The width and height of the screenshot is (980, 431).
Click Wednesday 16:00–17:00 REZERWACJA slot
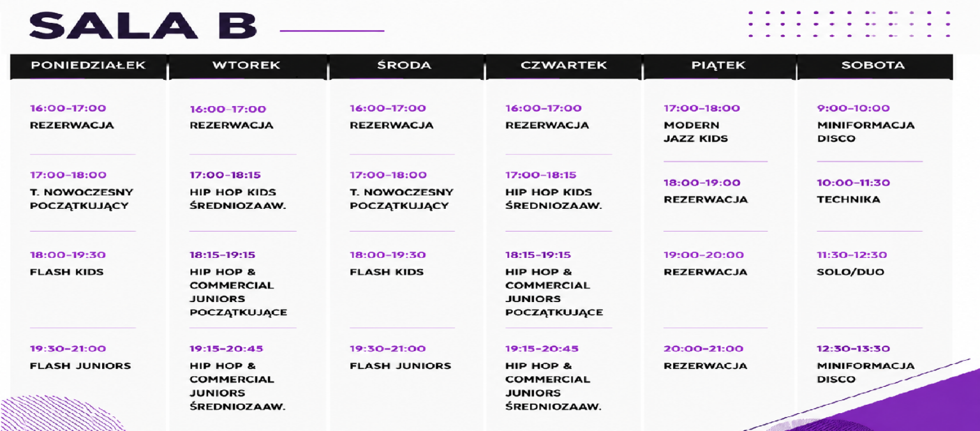391,116
